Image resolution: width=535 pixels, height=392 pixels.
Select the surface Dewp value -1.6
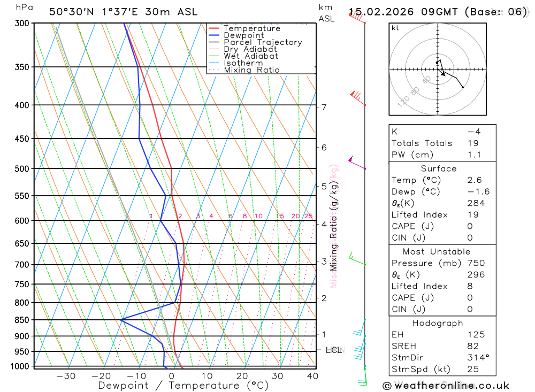click(479, 192)
